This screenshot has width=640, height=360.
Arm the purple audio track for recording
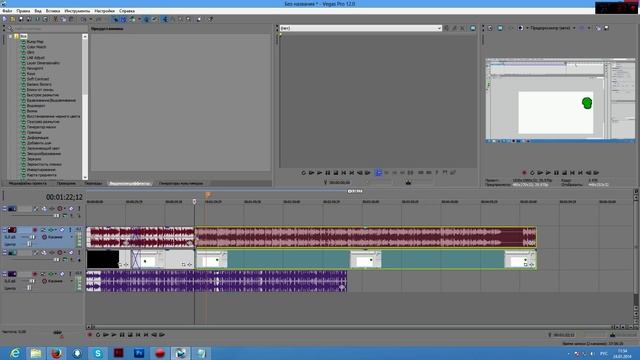pyautogui.click(x=35, y=274)
